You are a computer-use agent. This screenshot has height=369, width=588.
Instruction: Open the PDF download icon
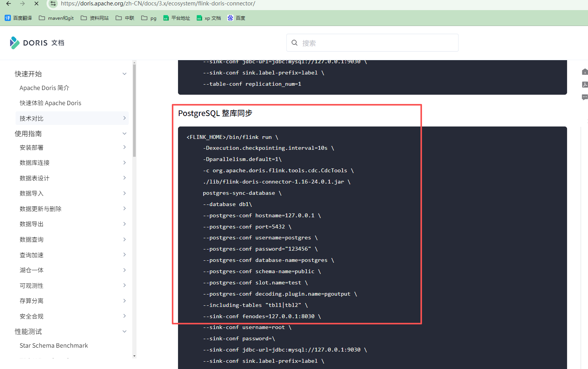(x=585, y=85)
